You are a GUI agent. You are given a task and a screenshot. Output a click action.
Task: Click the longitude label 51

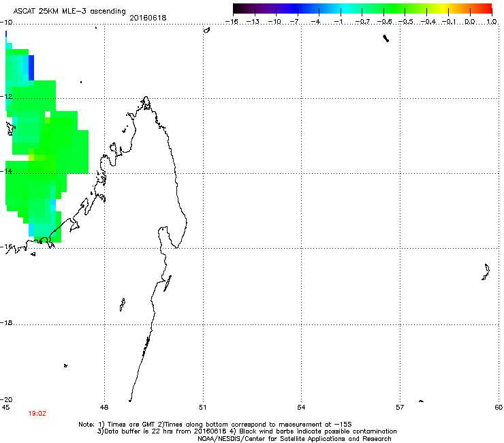202,408
